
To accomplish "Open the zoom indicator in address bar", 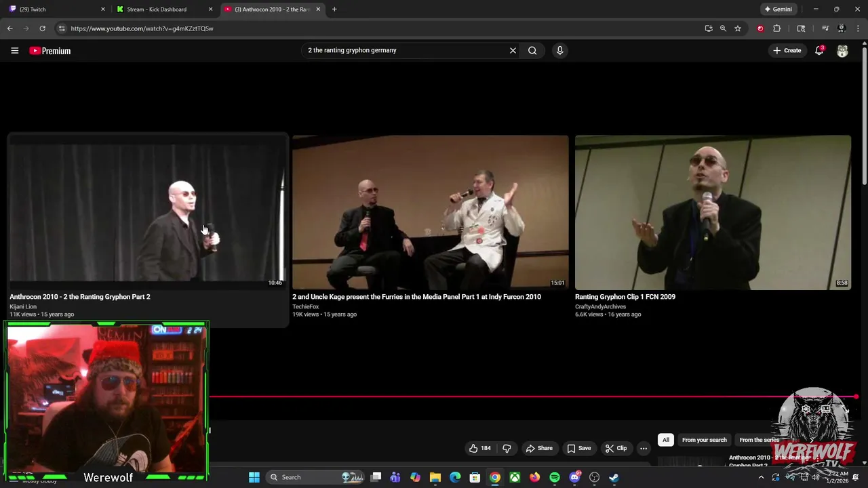I will point(723,28).
